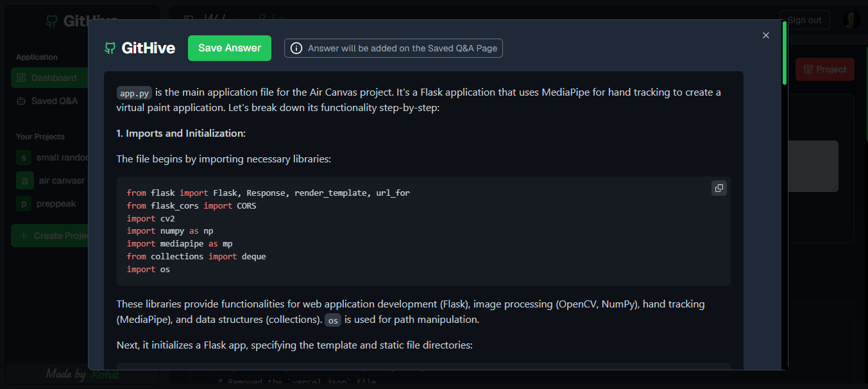The width and height of the screenshot is (868, 389).
Task: Copy the imports code block
Action: 719,188
